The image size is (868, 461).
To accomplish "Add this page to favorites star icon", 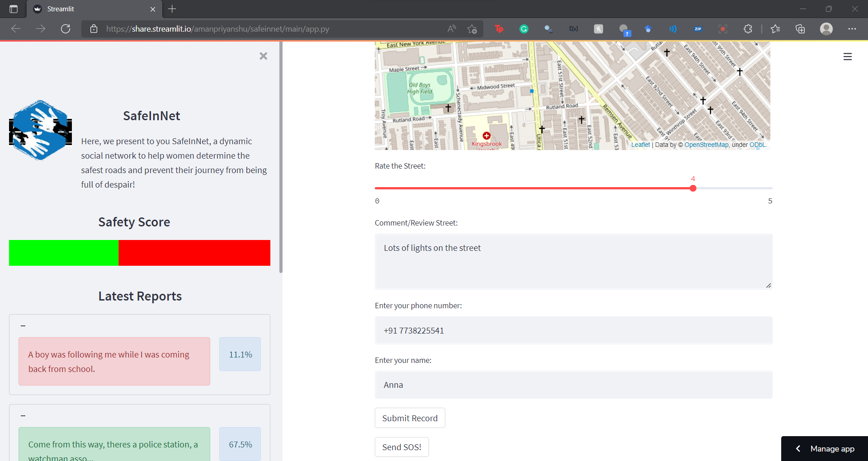I will coord(472,29).
